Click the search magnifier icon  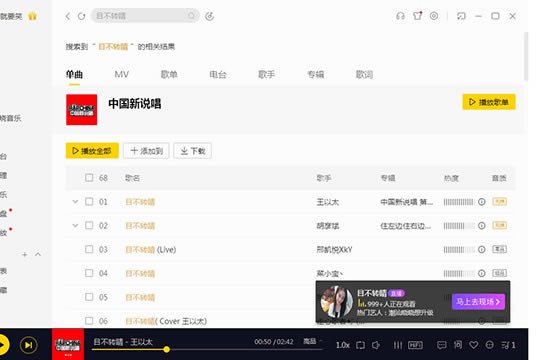[191, 16]
